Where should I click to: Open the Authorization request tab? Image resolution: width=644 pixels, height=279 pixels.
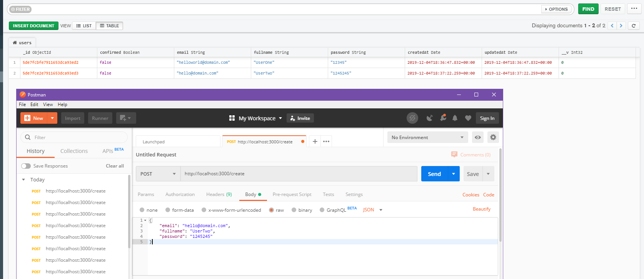(x=180, y=194)
